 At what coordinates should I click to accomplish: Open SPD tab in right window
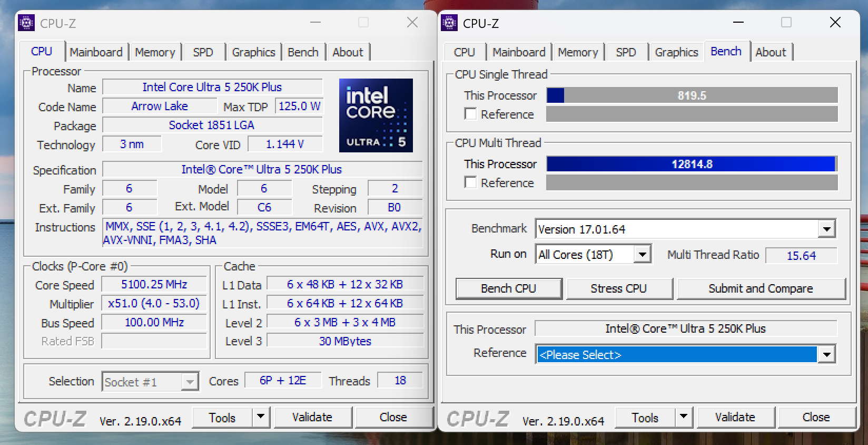coord(626,52)
